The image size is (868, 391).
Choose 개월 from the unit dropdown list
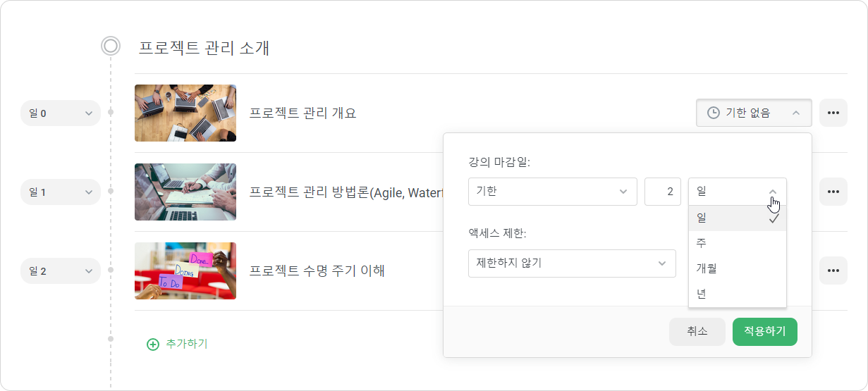pyautogui.click(x=737, y=269)
